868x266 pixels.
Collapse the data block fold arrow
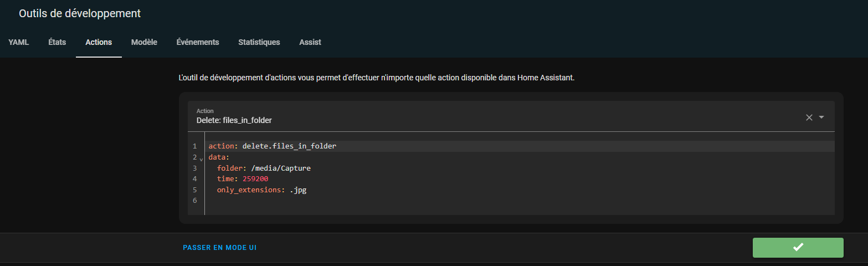[x=201, y=158]
